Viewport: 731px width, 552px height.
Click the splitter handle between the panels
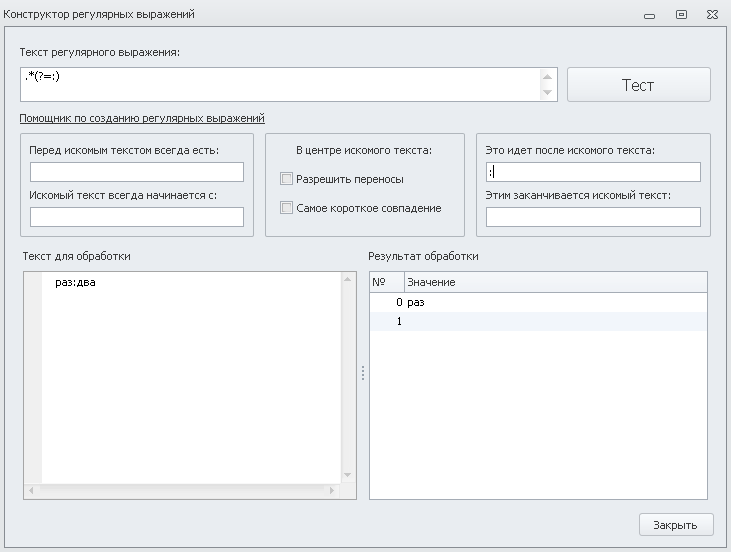363,373
